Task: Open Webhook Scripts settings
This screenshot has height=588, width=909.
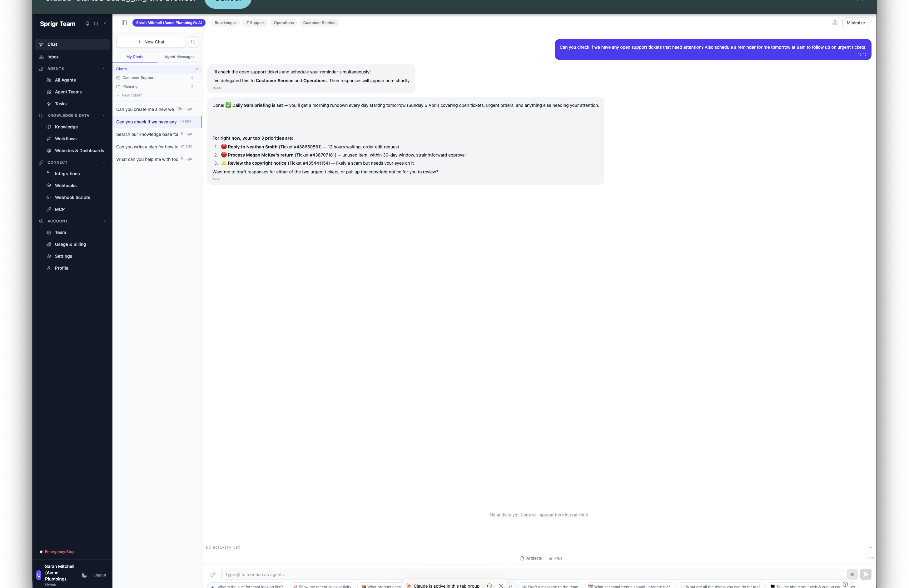Action: (x=72, y=197)
